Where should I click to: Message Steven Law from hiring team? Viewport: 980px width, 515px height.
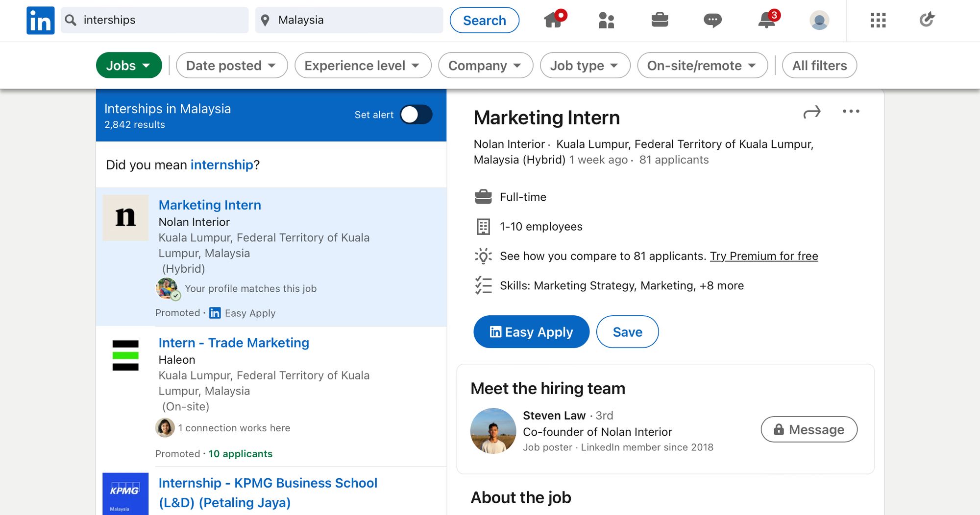coord(809,429)
